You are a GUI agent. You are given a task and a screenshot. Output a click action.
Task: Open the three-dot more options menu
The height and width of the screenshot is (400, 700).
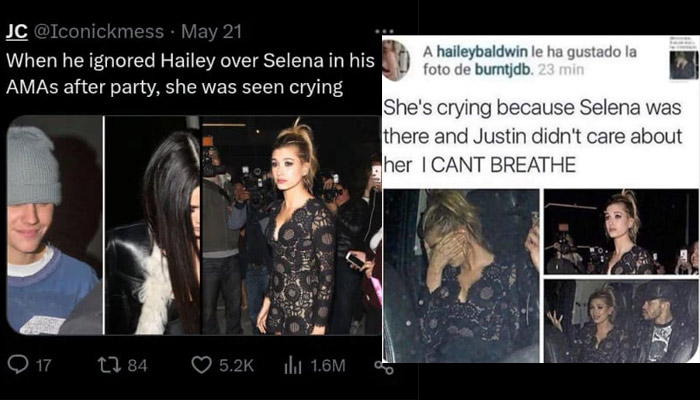(384, 32)
